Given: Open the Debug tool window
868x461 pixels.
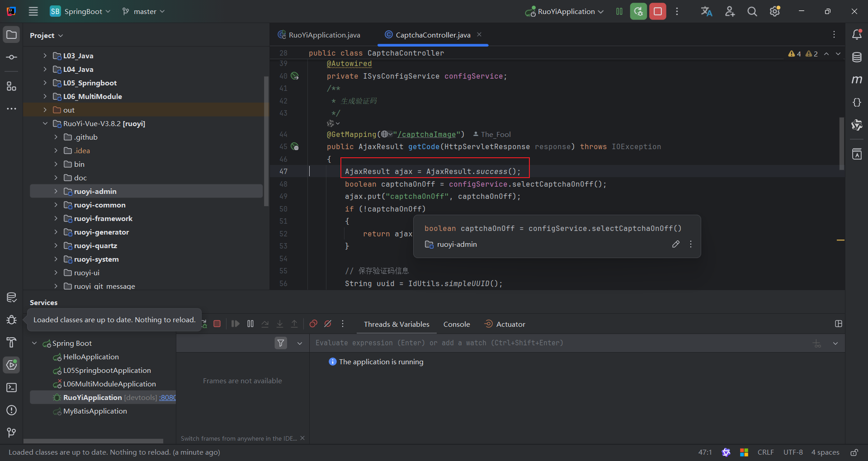Looking at the screenshot, I should point(12,320).
